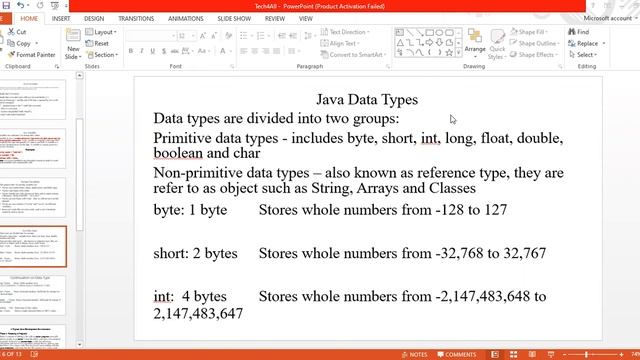Clear all formatting
This screenshot has height=360, width=640.
pos(229,36)
